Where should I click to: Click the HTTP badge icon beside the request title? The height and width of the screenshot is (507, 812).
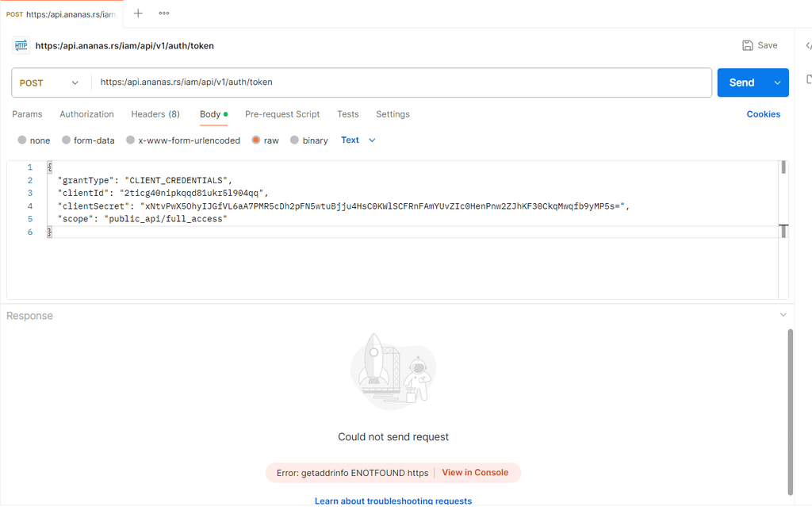coord(21,45)
